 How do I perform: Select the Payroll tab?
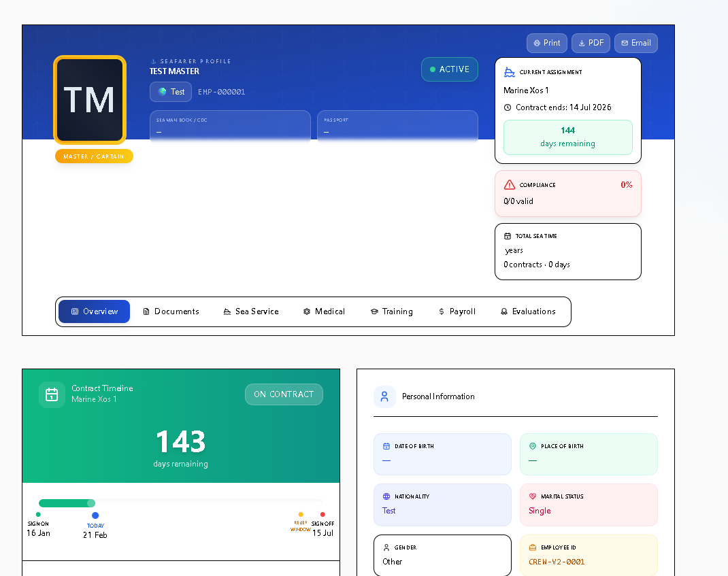(x=457, y=311)
